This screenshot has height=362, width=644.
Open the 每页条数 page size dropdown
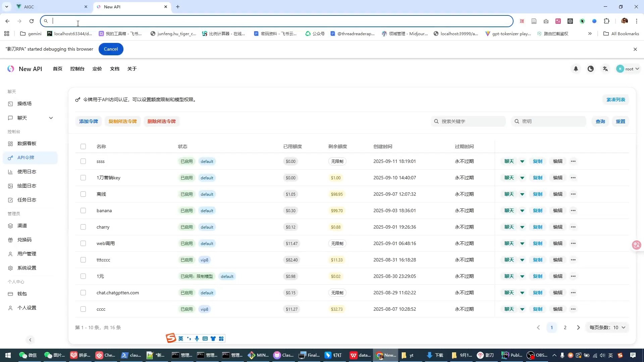coord(607,327)
